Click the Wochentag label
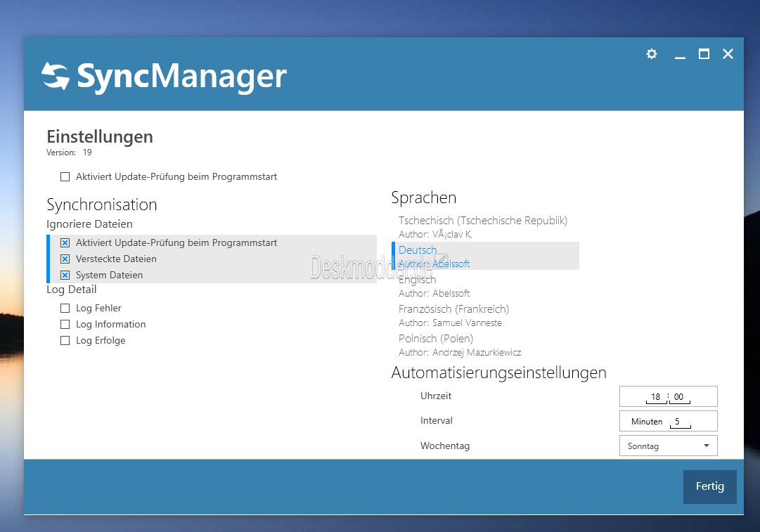 pyautogui.click(x=445, y=446)
